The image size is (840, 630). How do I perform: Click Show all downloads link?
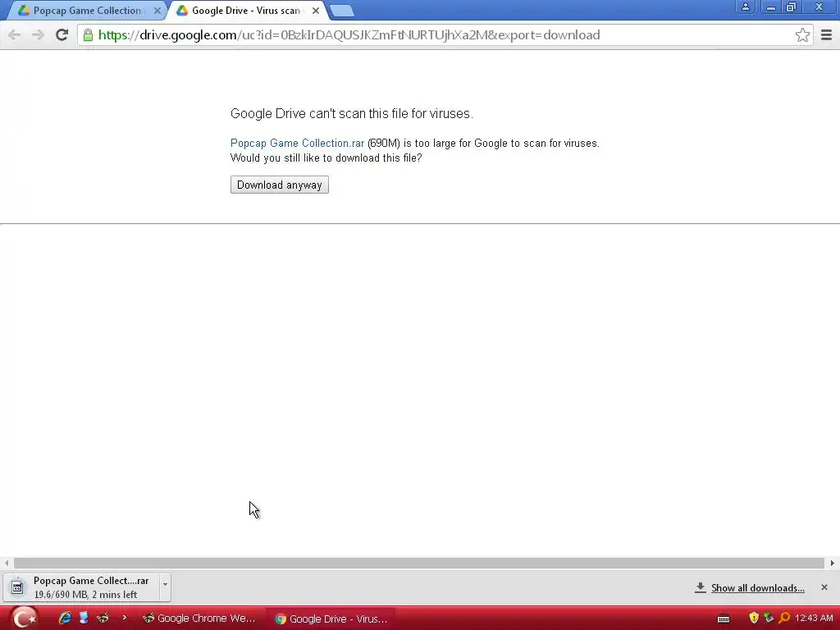757,587
